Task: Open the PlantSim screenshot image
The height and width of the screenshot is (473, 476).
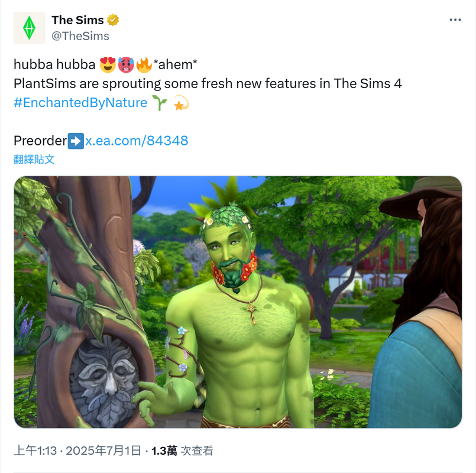Action: pos(238,302)
